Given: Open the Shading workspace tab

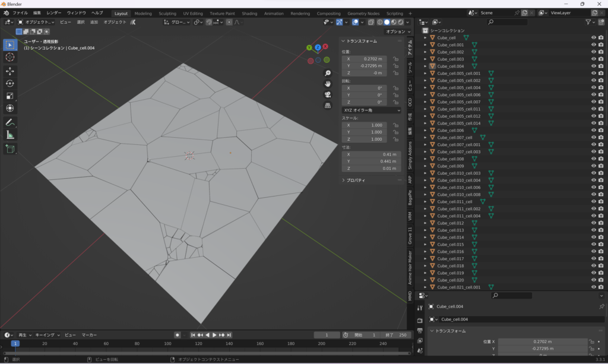Looking at the screenshot, I should (x=249, y=13).
